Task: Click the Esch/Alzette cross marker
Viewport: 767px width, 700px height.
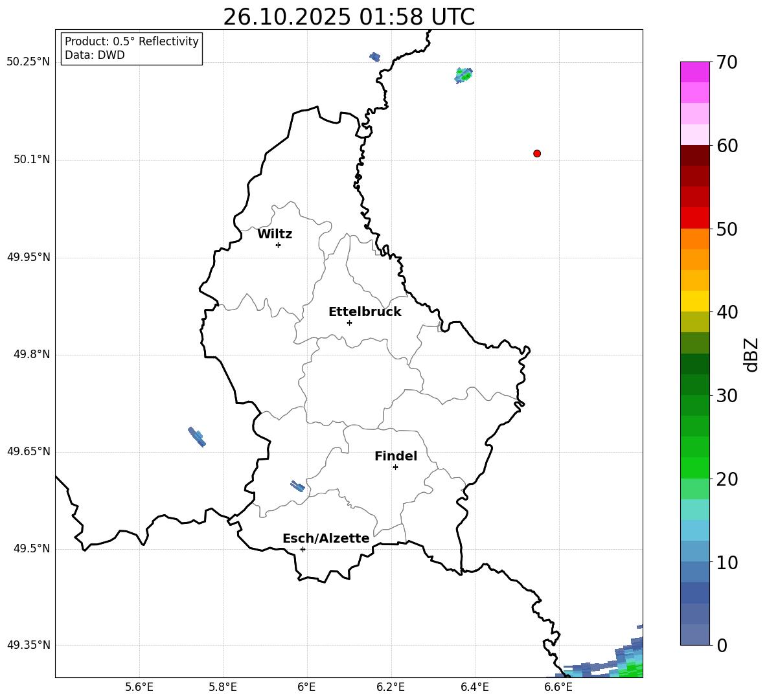Action: point(303,549)
